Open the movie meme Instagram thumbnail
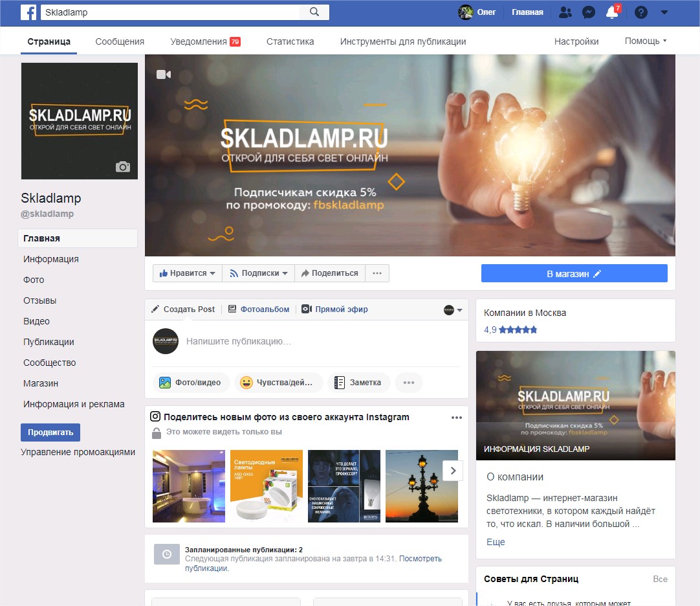The image size is (700, 606). click(344, 486)
